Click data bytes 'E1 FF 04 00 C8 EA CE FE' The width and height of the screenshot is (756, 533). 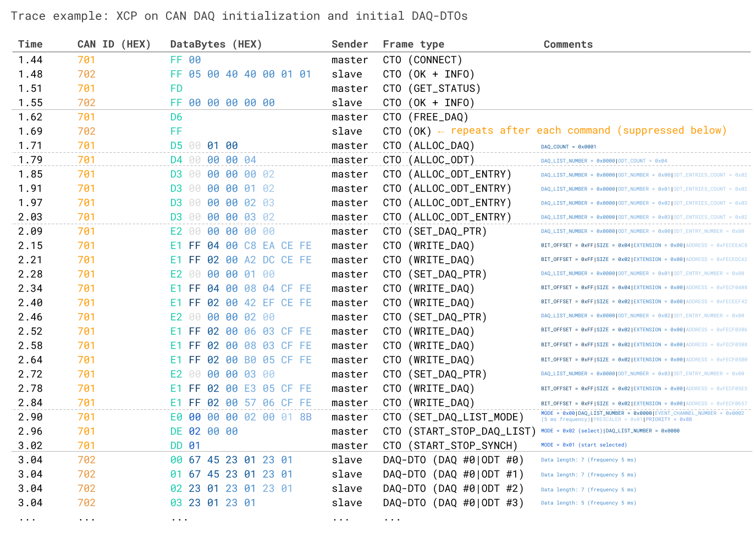coord(241,246)
